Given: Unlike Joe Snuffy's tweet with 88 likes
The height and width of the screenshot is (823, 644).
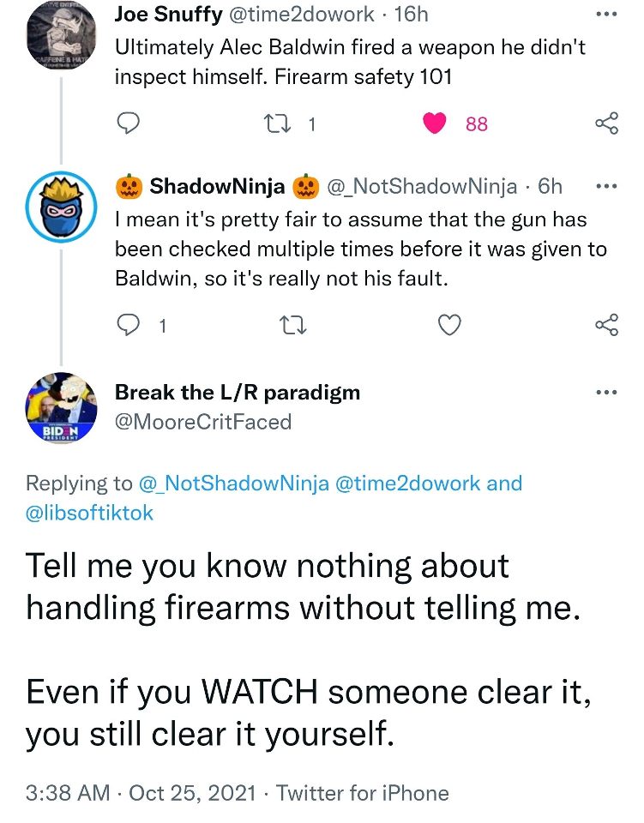Looking at the screenshot, I should click(436, 124).
